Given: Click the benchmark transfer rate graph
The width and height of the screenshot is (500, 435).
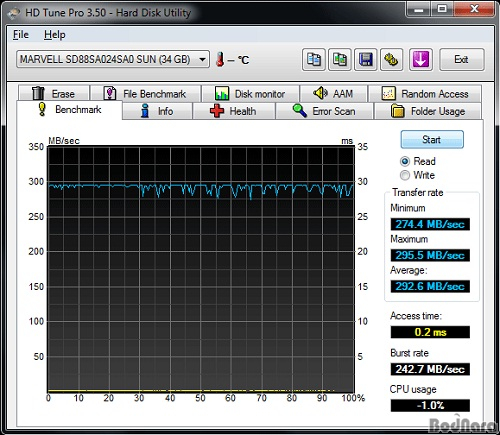Looking at the screenshot, I should click(x=201, y=269).
